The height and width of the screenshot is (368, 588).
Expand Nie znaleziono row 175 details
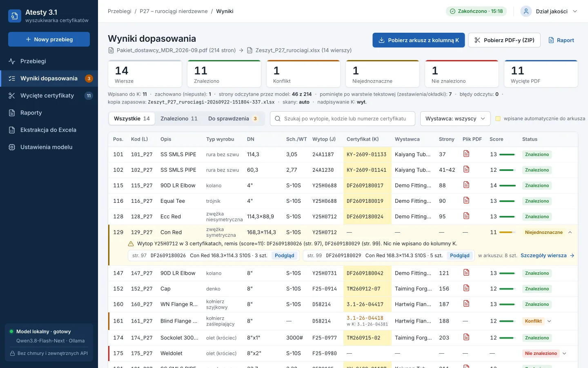click(x=564, y=353)
